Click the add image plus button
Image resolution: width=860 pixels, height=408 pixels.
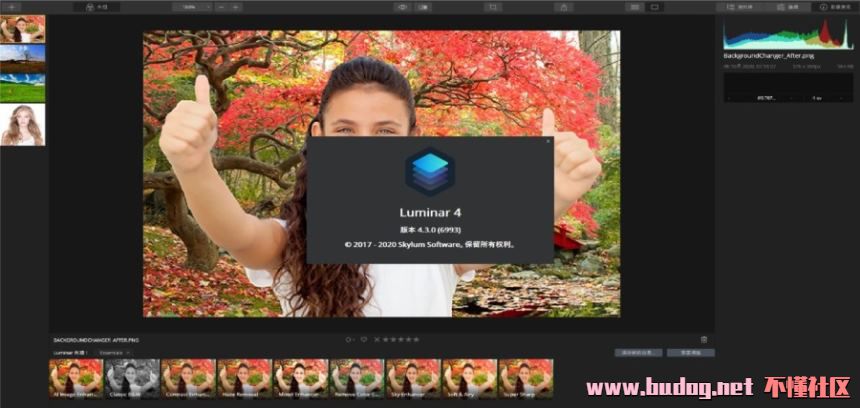(x=13, y=7)
